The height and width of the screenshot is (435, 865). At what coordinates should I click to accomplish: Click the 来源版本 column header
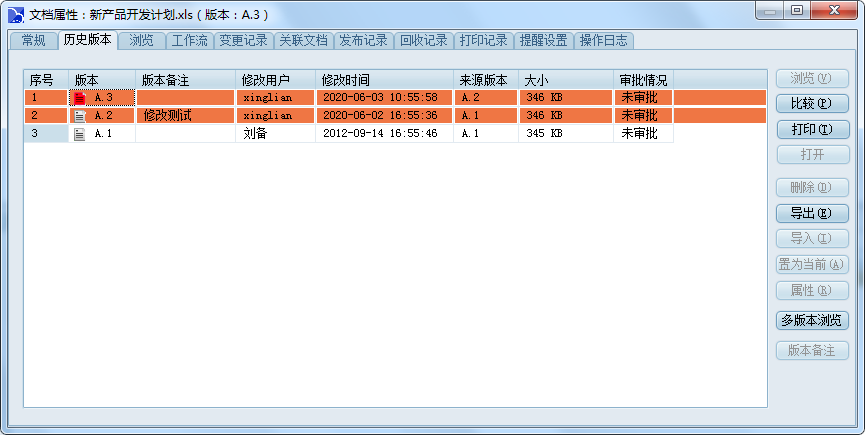click(486, 80)
